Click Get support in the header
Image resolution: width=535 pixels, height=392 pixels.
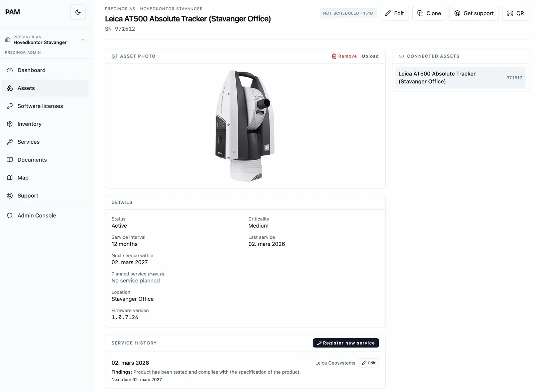(x=474, y=13)
